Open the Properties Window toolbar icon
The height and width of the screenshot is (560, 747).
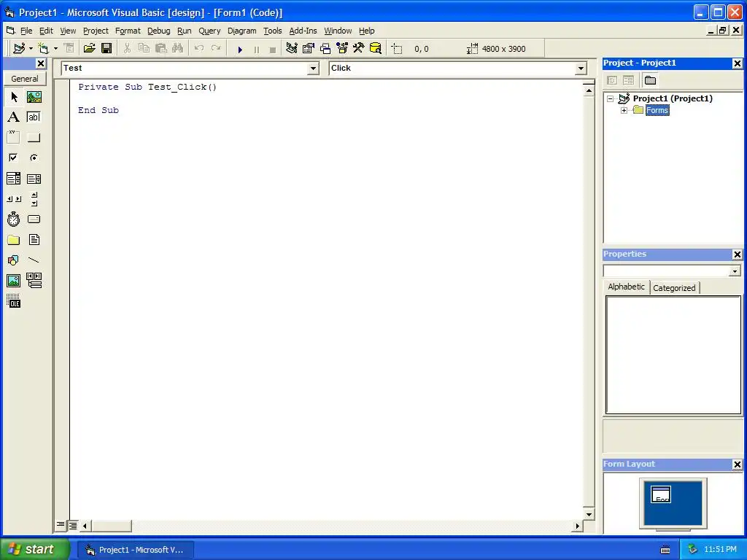pyautogui.click(x=309, y=49)
